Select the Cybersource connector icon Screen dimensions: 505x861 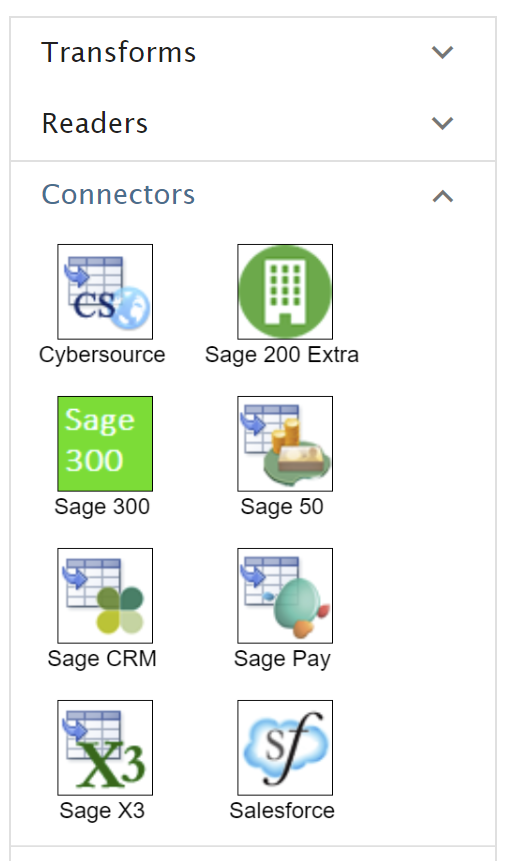[x=105, y=292]
